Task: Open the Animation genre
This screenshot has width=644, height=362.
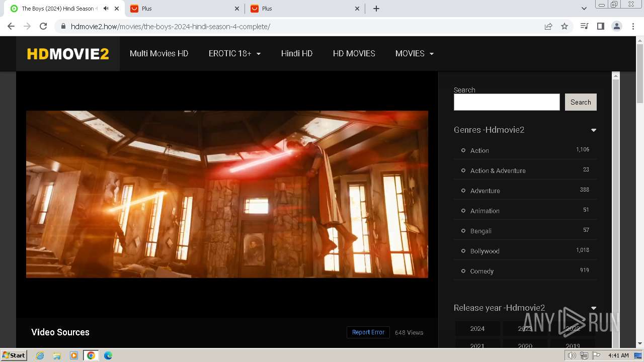Action: point(485,211)
